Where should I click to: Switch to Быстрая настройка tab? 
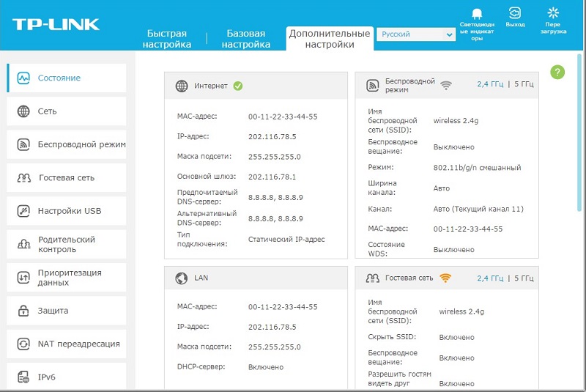pyautogui.click(x=168, y=39)
